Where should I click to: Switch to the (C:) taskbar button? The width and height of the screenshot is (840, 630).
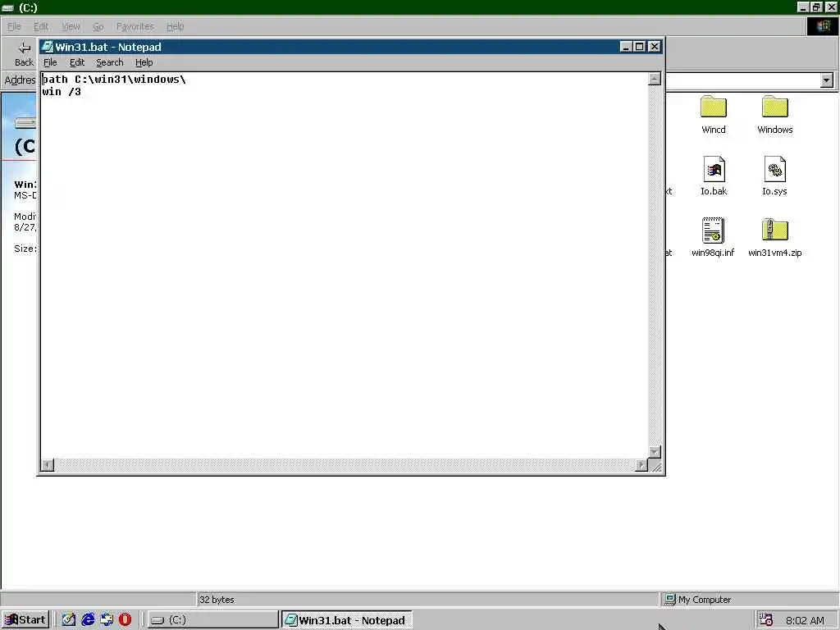pos(212,620)
